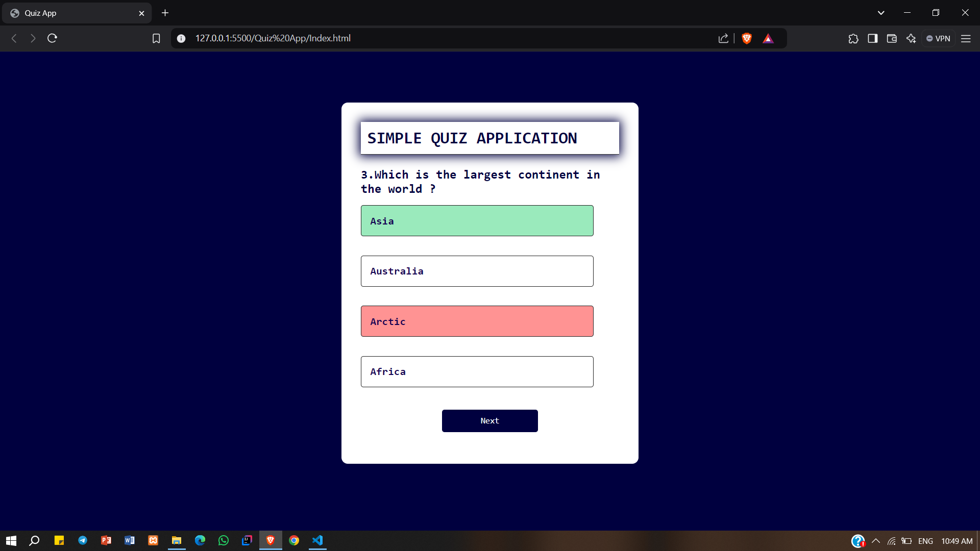Choose the Africa answer option

click(477, 371)
